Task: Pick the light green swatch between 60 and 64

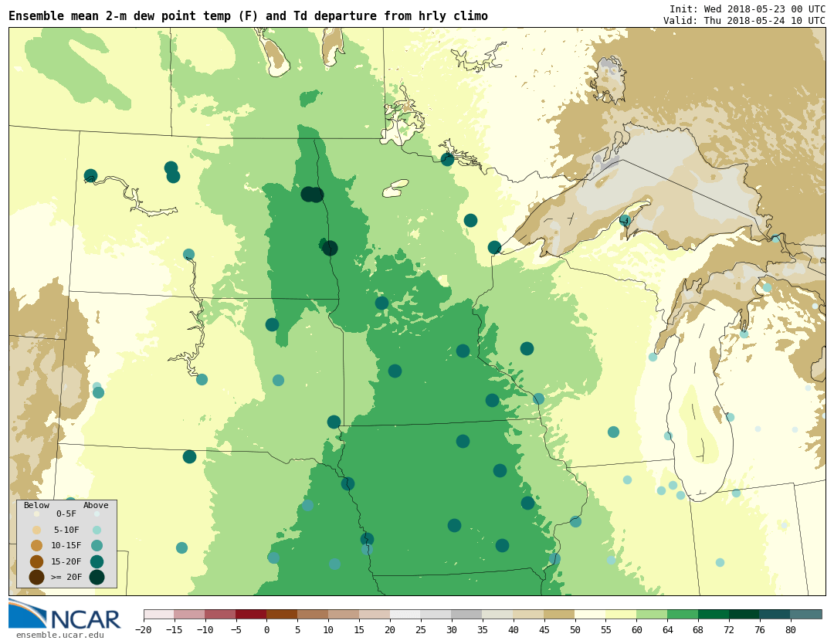Action: pyautogui.click(x=652, y=615)
